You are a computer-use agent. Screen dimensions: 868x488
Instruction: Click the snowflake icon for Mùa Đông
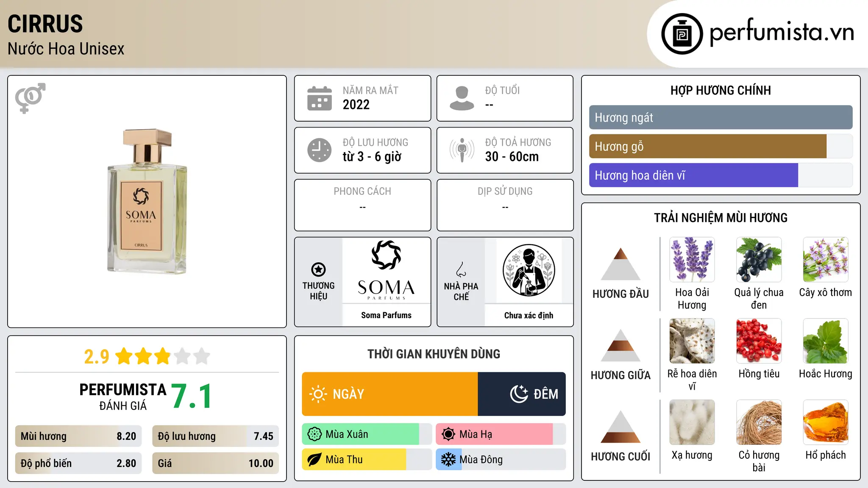[448, 460]
